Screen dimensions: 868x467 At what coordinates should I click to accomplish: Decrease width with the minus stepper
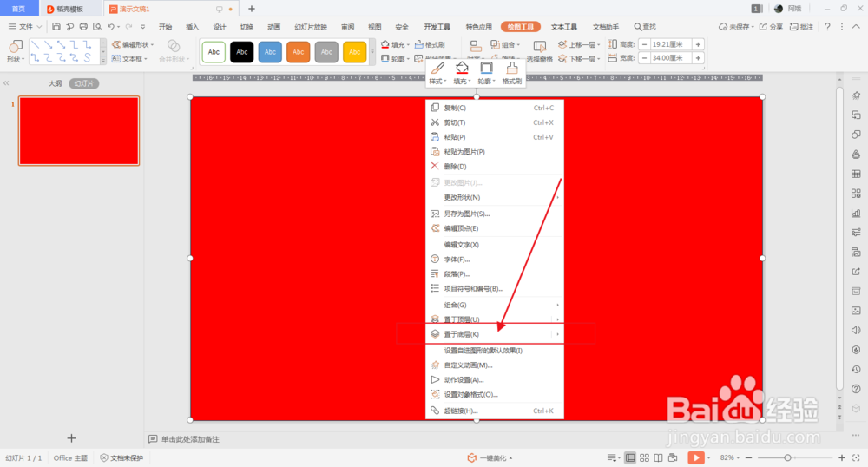click(x=644, y=58)
